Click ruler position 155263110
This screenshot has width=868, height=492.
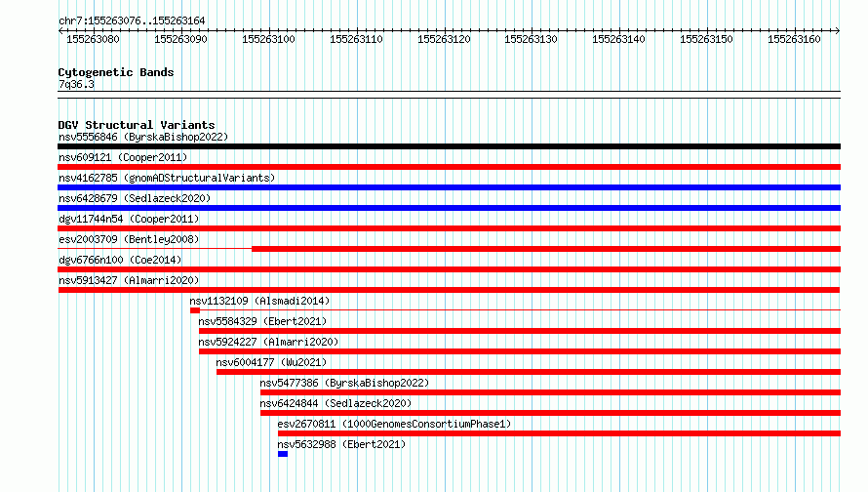[x=356, y=39]
